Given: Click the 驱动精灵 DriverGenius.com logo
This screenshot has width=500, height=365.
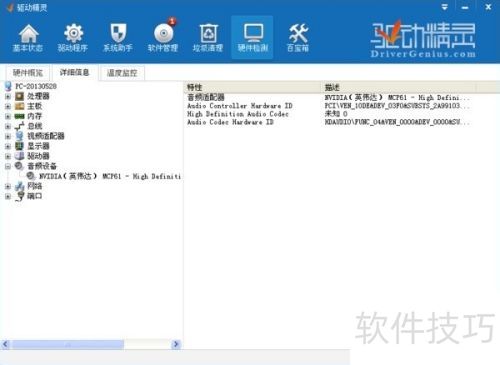Looking at the screenshot, I should pos(423,38).
